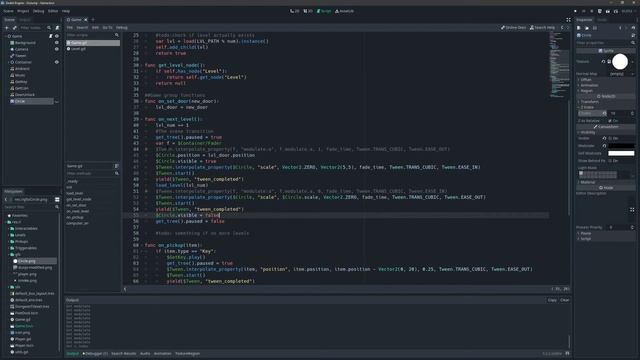Toggle visibility of the Game root node

click(x=57, y=36)
